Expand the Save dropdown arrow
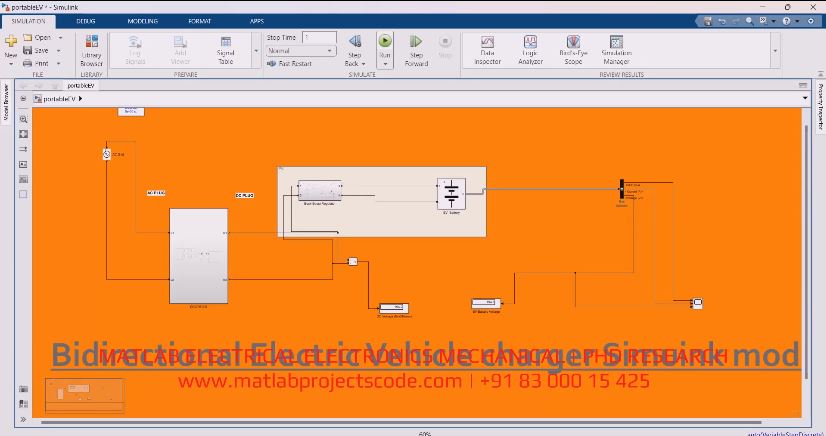Image resolution: width=826 pixels, height=436 pixels. 58,51
